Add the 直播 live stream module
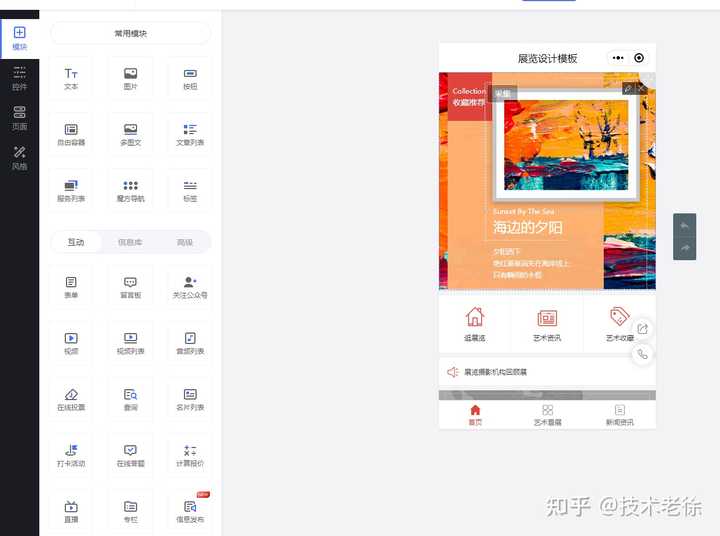Screen dimensions: 720x536 click(x=71, y=511)
